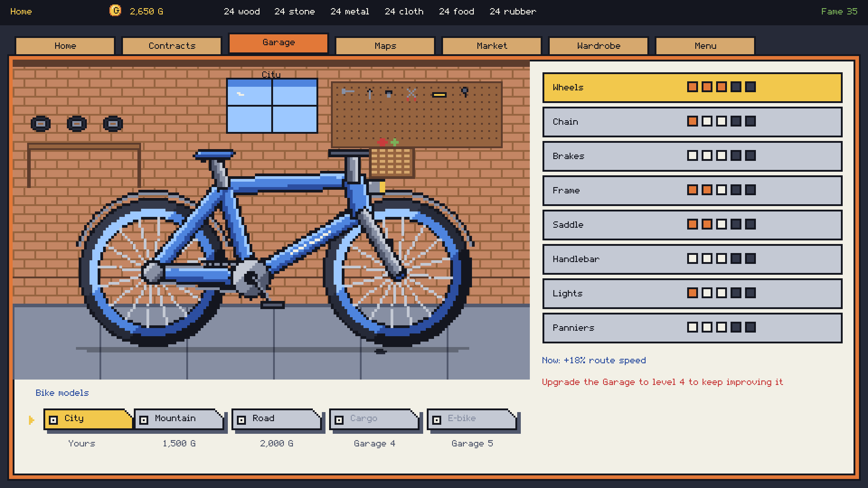Pick the Road bike model
Viewport: 868px width, 488px height.
(x=277, y=419)
